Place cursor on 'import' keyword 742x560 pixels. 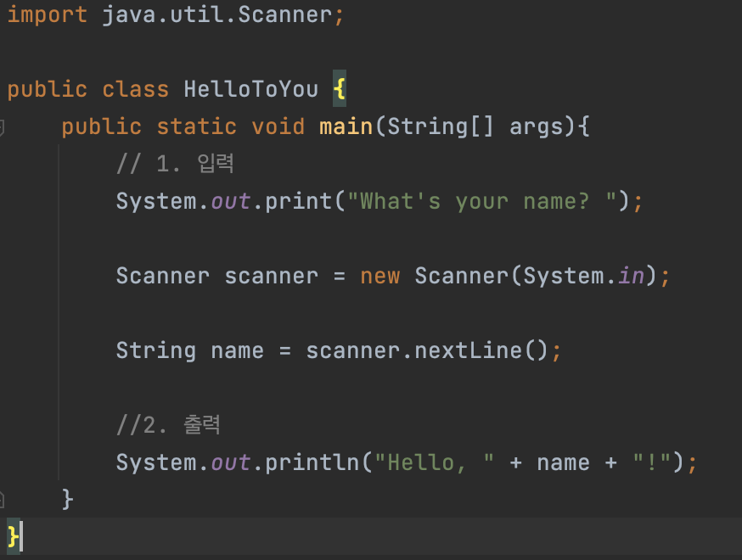coord(48,14)
